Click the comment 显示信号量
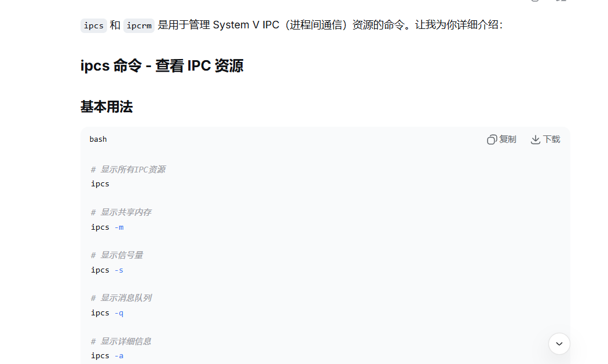The image size is (608, 364). (x=117, y=255)
